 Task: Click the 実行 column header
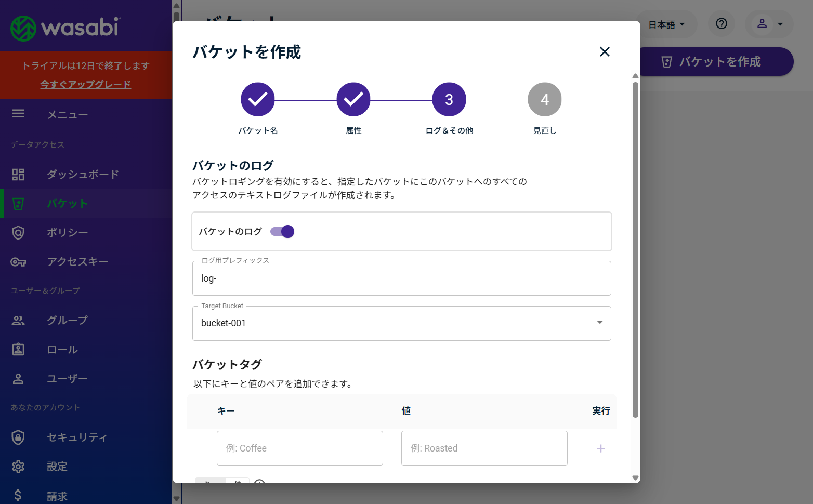tap(601, 411)
